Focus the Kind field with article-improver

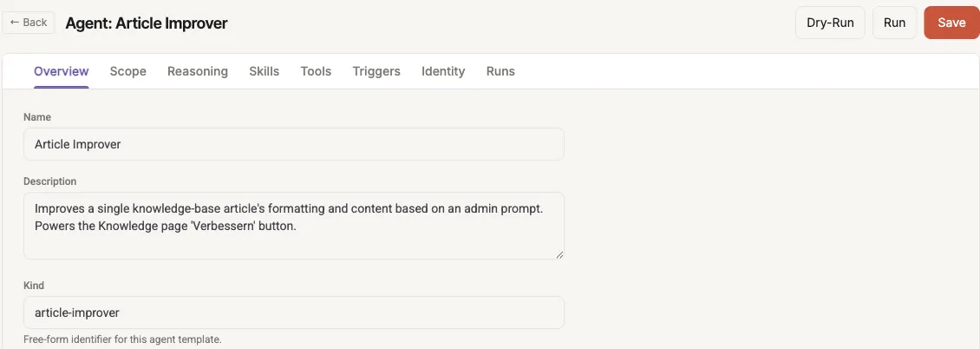point(294,313)
